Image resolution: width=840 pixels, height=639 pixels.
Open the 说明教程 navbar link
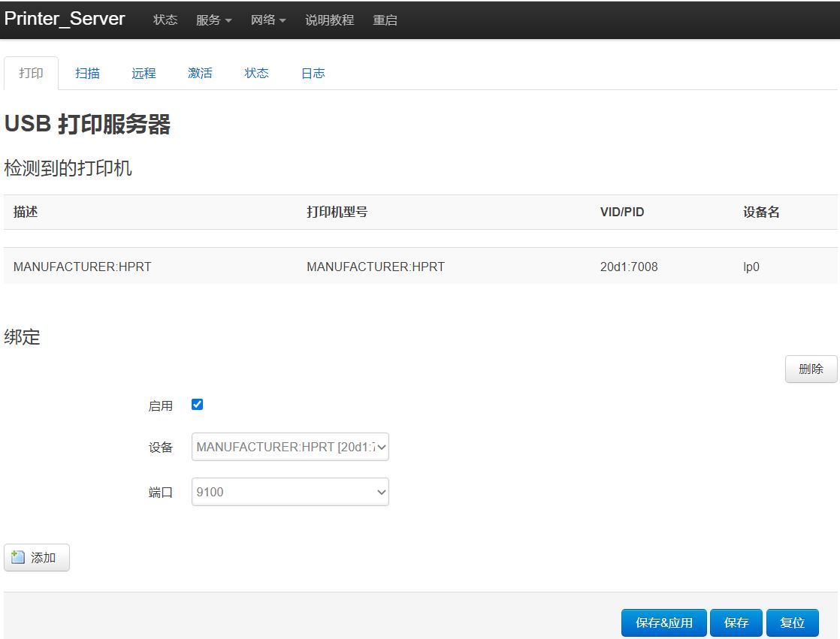click(329, 20)
